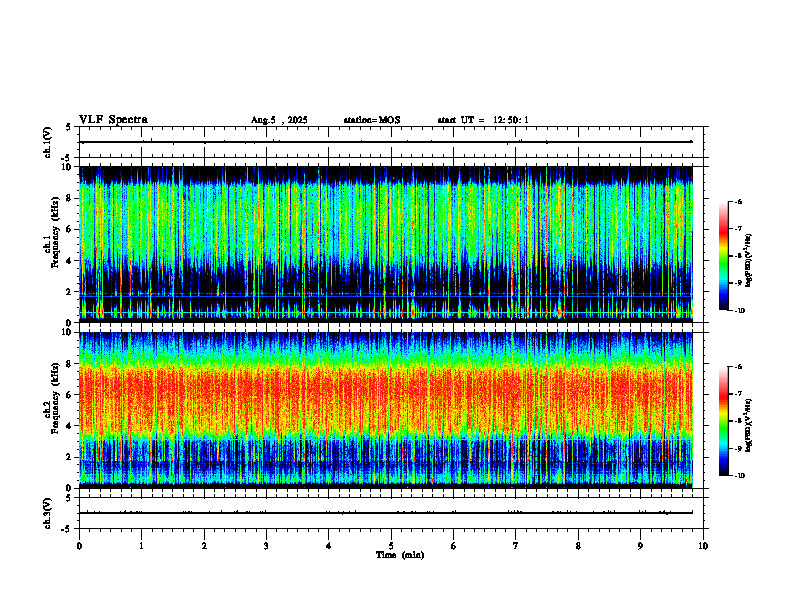Click time axis tick label "8"
This screenshot has width=792, height=612.
click(578, 546)
